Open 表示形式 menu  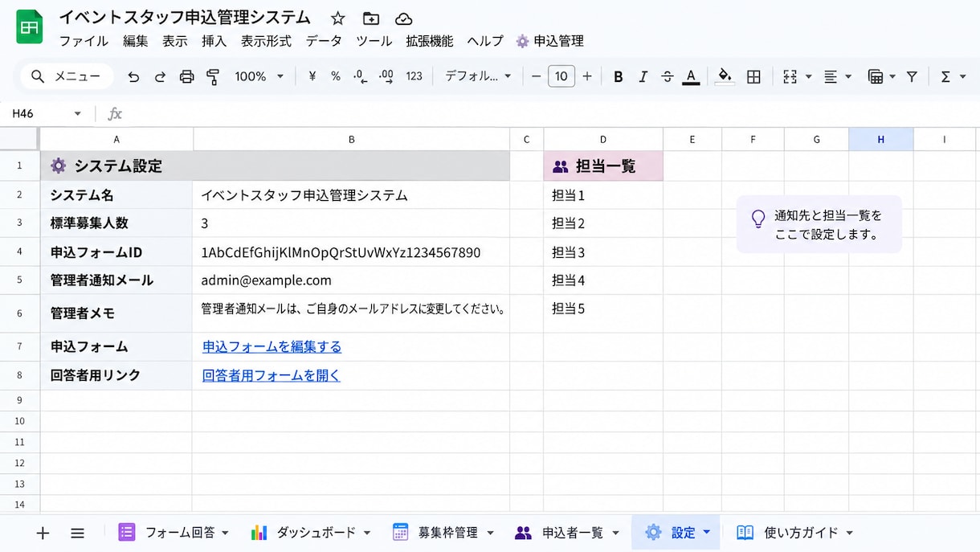tap(266, 41)
